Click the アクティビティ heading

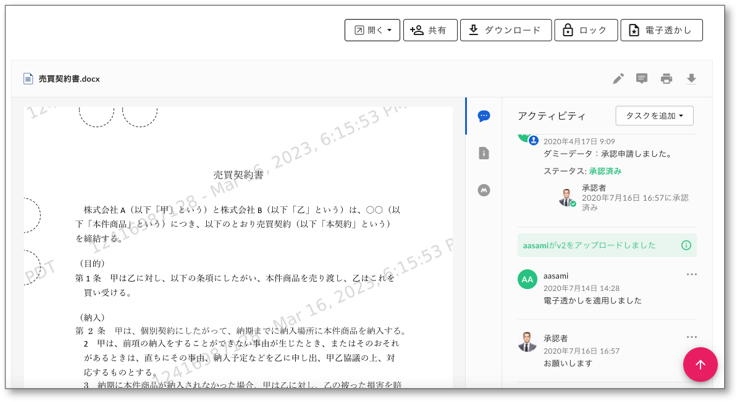point(552,116)
